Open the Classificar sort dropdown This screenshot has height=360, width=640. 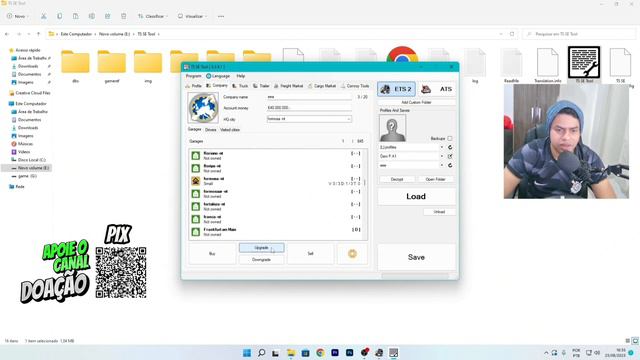click(x=153, y=16)
